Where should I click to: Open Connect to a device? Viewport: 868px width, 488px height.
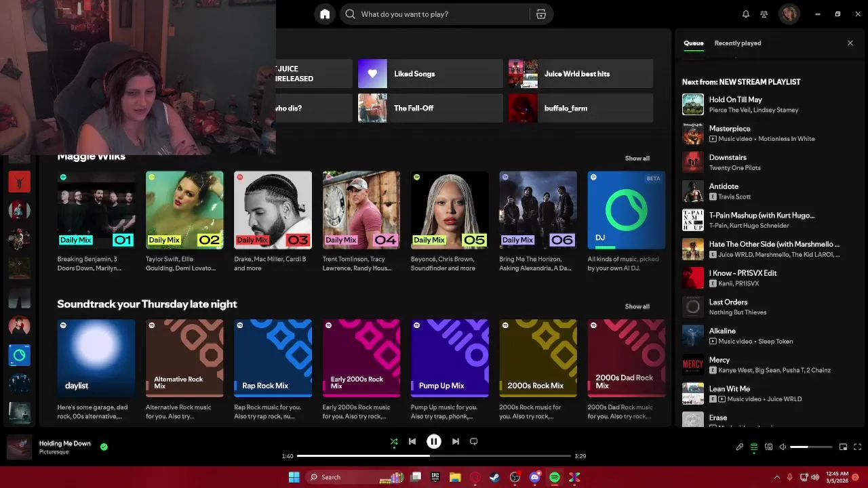pyautogui.click(x=769, y=447)
